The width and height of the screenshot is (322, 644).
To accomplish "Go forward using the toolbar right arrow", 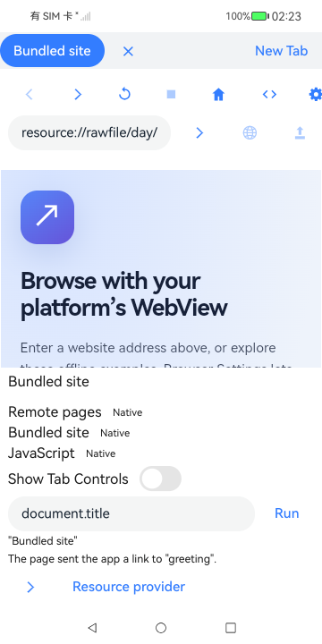I will pos(78,95).
